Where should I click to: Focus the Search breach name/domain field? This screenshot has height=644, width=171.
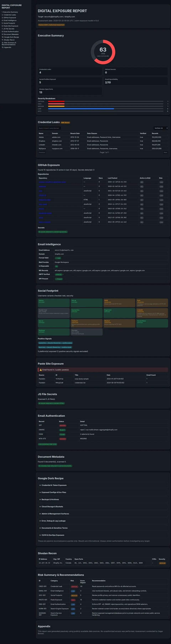(x=49, y=128)
